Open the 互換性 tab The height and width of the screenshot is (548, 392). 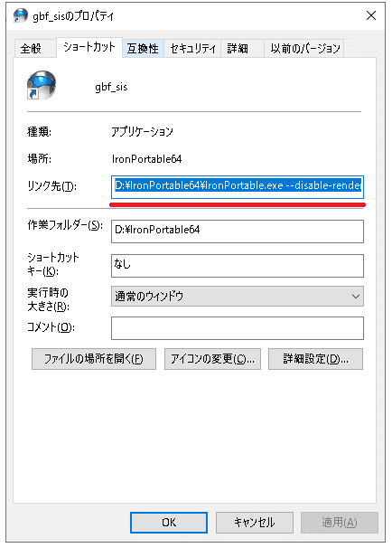pyautogui.click(x=143, y=48)
